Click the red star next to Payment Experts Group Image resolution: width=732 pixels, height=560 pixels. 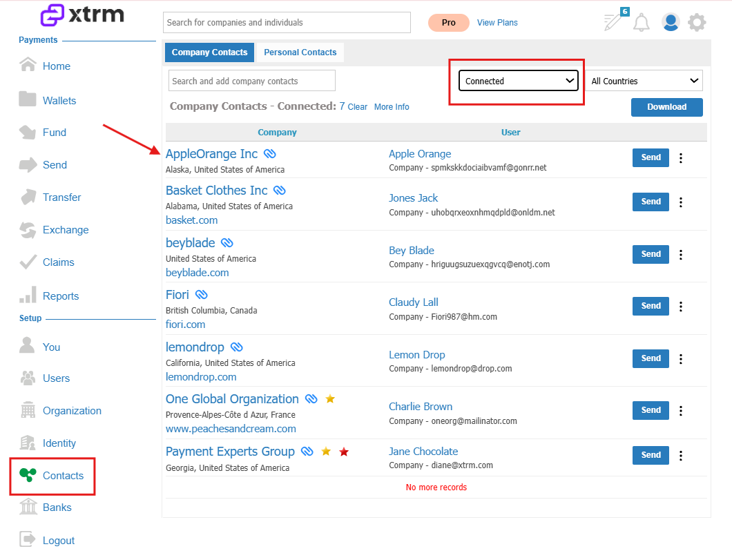click(x=344, y=452)
